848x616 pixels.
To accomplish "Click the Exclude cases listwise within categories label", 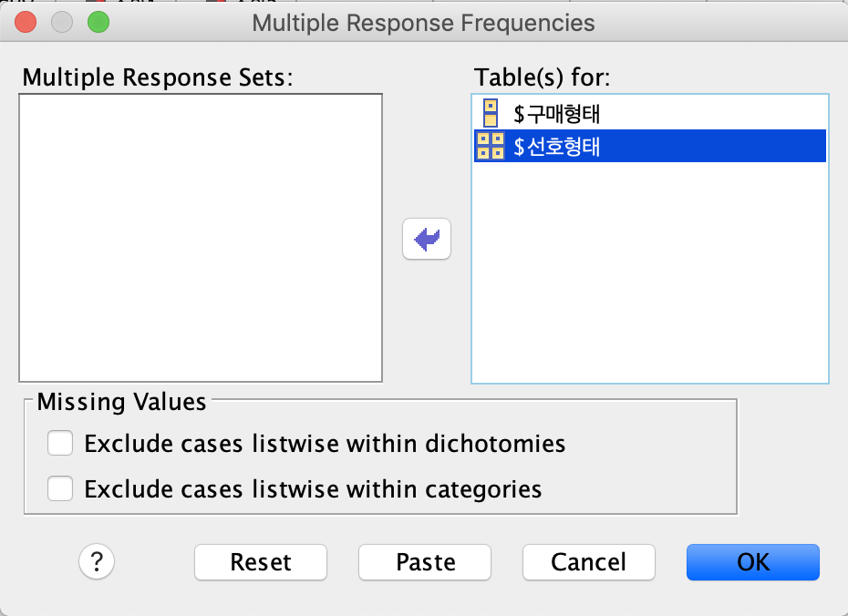I will coord(313,489).
